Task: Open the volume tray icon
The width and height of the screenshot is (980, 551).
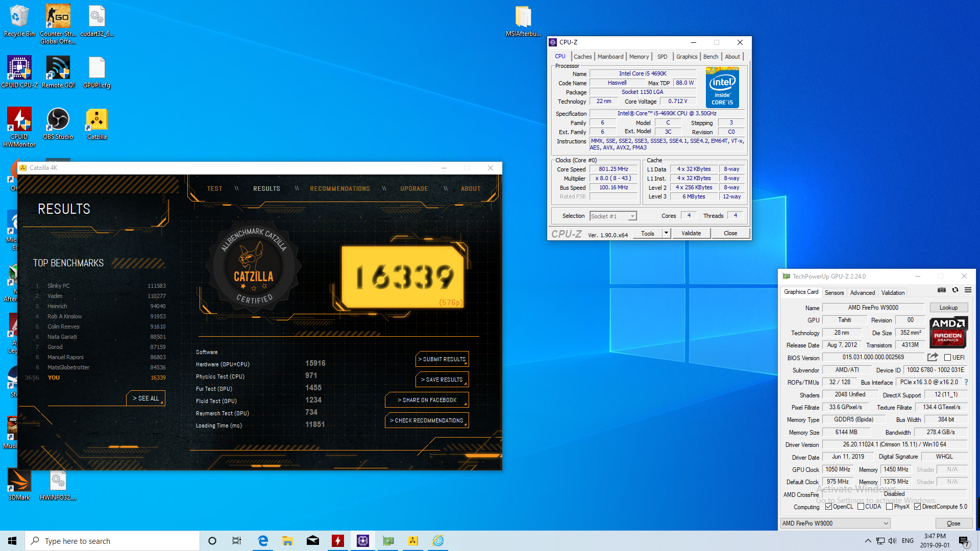Action: 892,541
